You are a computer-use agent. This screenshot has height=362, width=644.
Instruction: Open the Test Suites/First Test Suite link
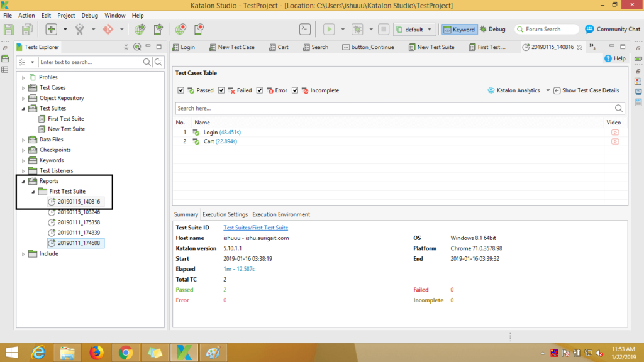(255, 228)
